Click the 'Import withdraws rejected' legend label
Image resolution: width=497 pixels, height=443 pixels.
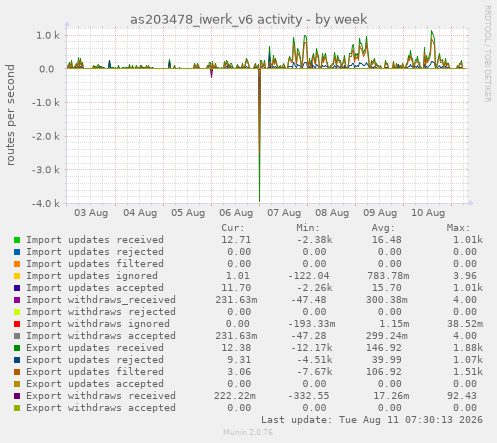point(101,312)
